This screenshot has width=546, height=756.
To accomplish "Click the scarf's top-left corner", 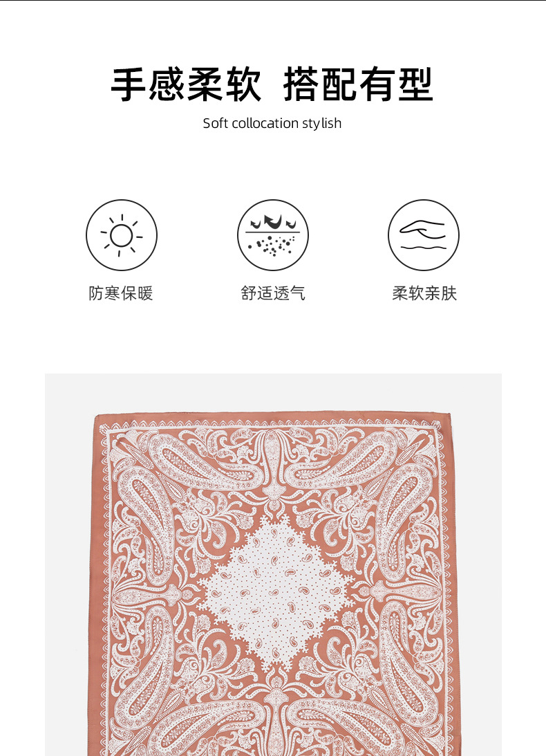I will [97, 418].
